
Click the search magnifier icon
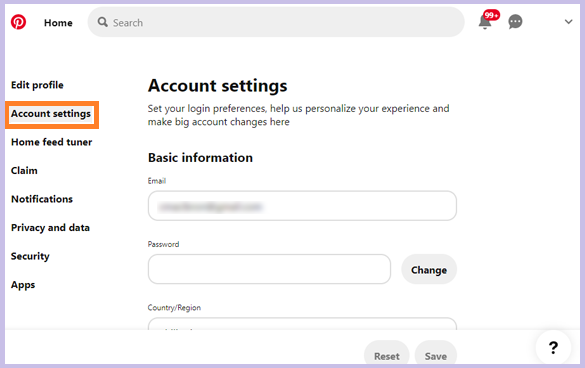coord(103,22)
